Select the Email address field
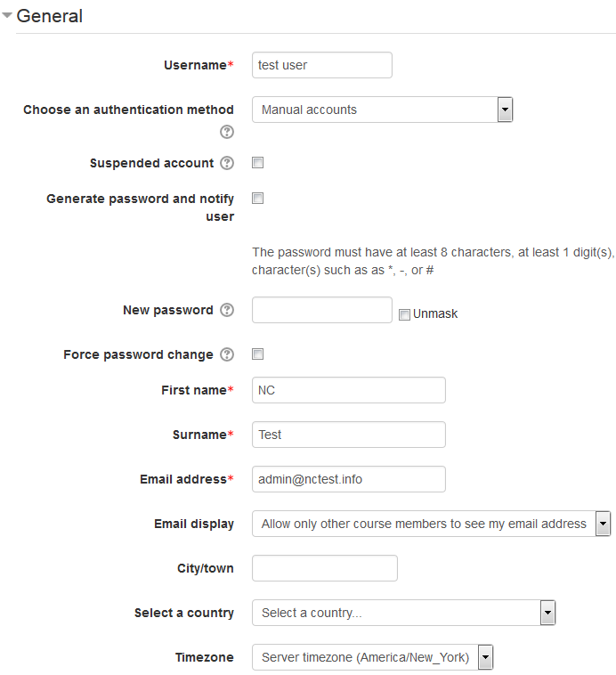 tap(349, 479)
